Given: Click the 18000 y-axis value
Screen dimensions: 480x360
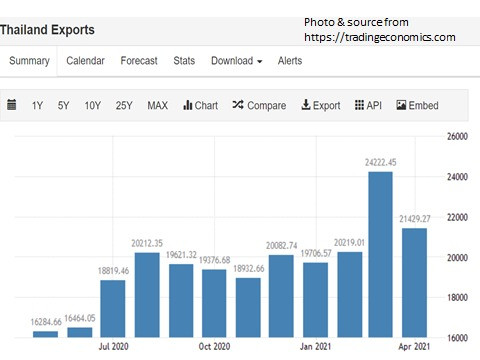Looking at the screenshot, I should pyautogui.click(x=457, y=298).
